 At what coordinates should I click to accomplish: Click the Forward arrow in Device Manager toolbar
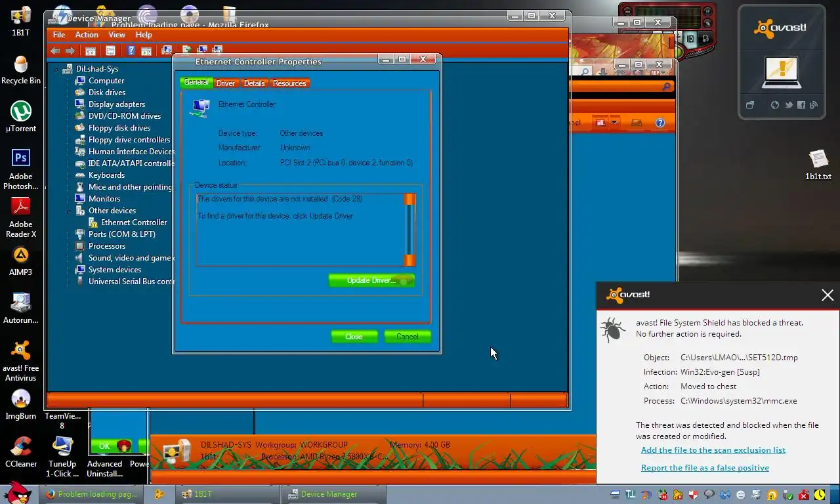70,51
